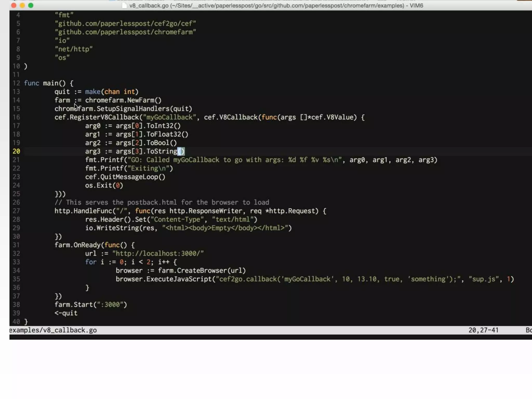Click the farm.Start(":3000") line
The image size is (532, 399).
[x=91, y=304]
